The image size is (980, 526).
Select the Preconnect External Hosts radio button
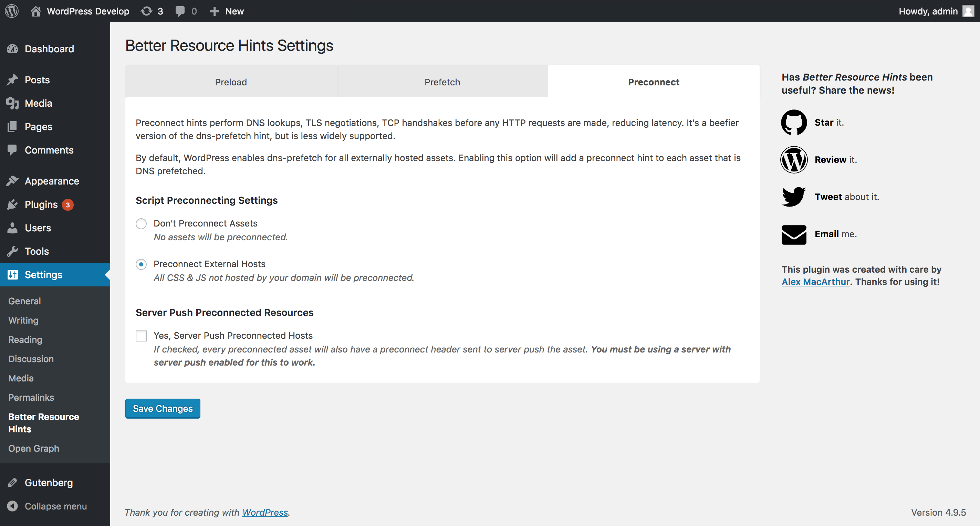(141, 264)
